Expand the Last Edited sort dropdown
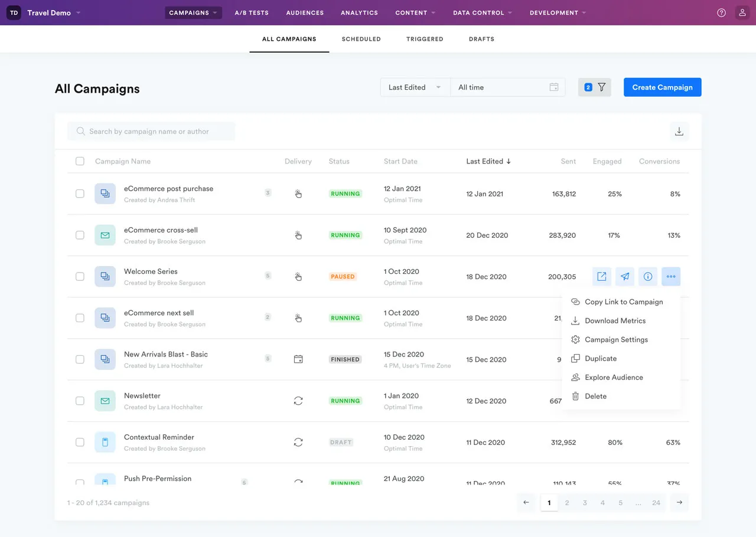 (x=415, y=87)
